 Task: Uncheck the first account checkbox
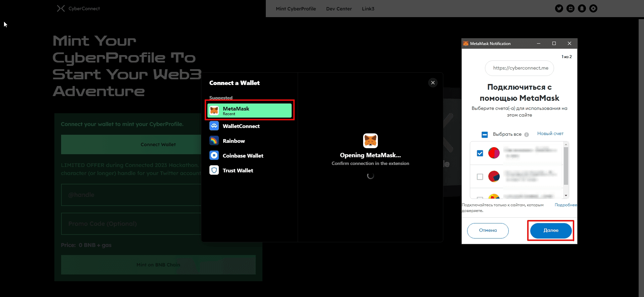pyautogui.click(x=480, y=153)
